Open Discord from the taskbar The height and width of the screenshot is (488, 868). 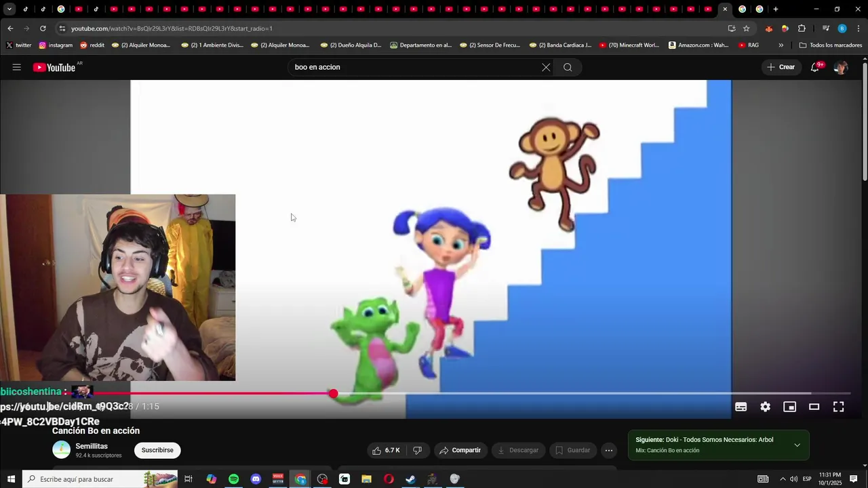tap(256, 479)
